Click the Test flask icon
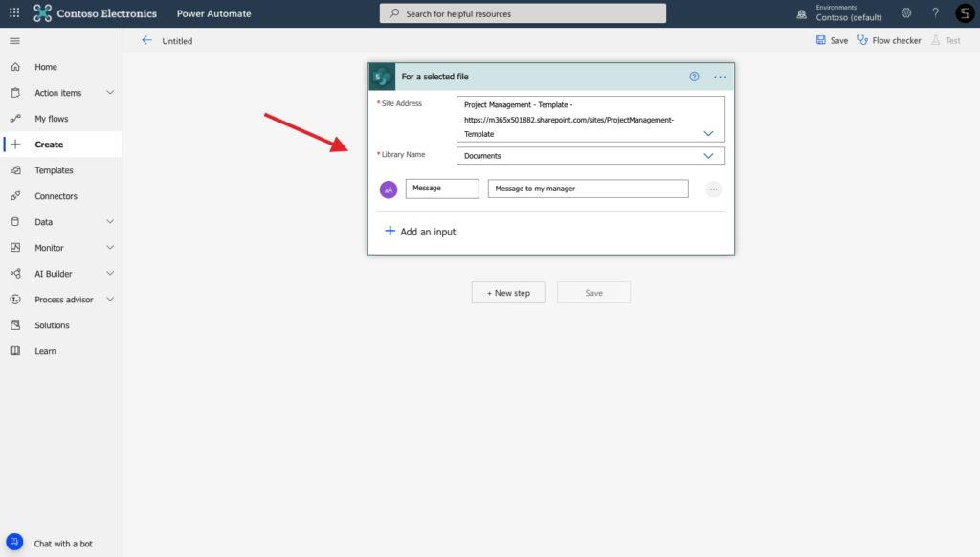Image resolution: width=980 pixels, height=557 pixels. [x=936, y=40]
